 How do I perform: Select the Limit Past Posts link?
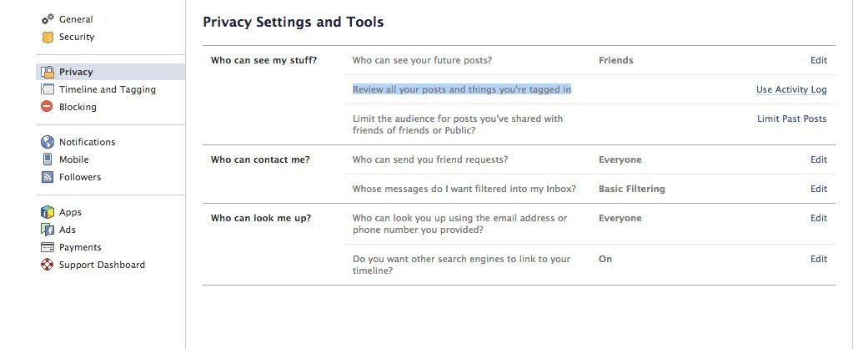pyautogui.click(x=791, y=119)
